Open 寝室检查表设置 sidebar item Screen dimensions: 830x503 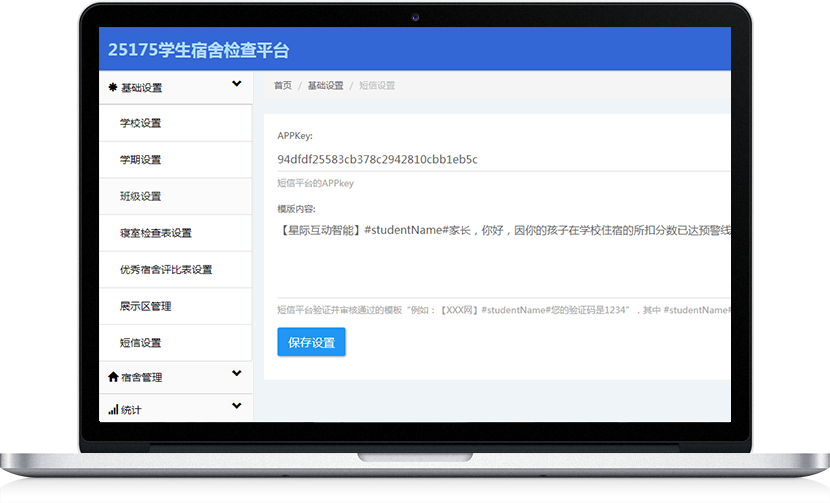click(x=155, y=233)
